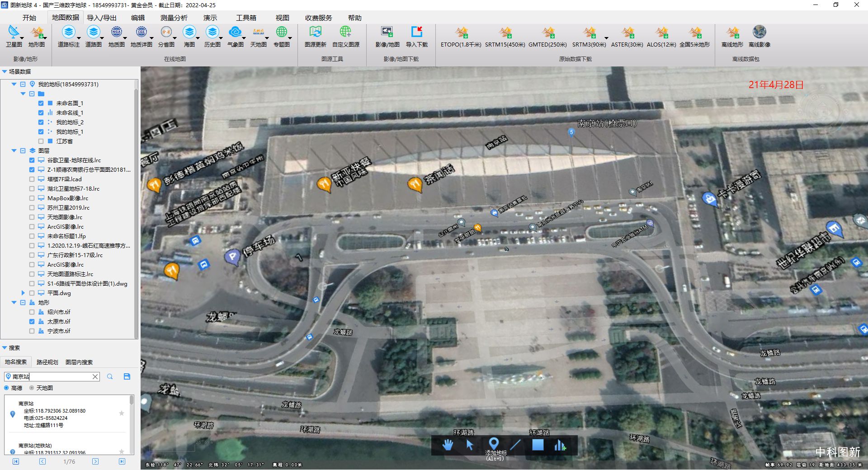868x470 pixels.
Task: Uncheck the 太原市.tif terrain checkbox
Action: click(x=32, y=321)
